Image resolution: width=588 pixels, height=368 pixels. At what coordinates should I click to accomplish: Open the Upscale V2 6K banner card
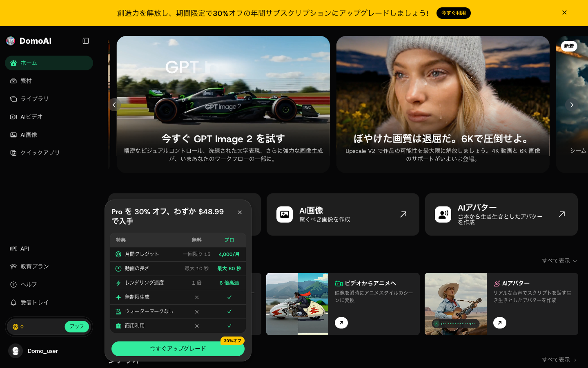point(443,104)
